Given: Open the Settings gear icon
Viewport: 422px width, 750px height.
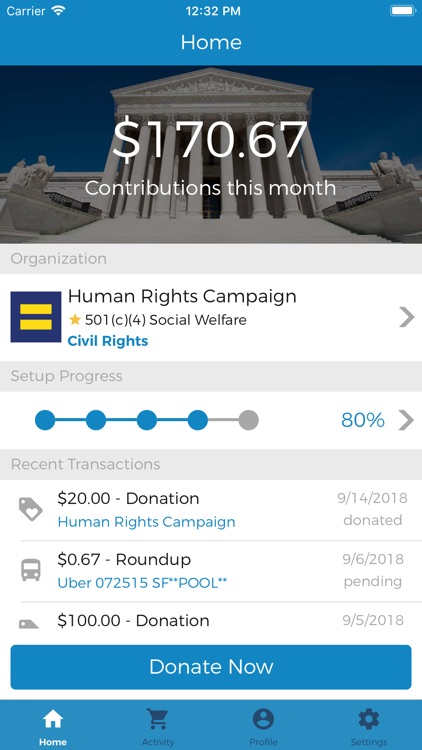Looking at the screenshot, I should (x=369, y=719).
